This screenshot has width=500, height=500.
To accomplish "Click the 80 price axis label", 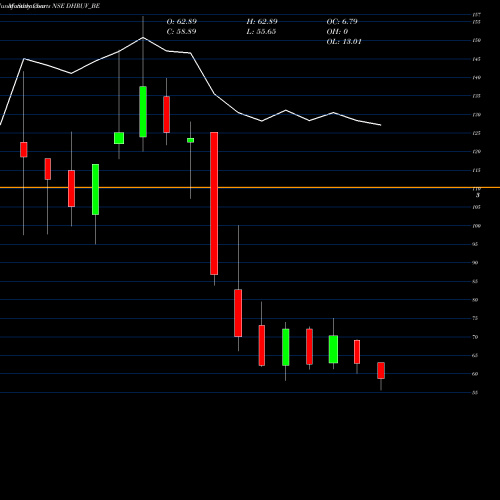I will (475, 300).
